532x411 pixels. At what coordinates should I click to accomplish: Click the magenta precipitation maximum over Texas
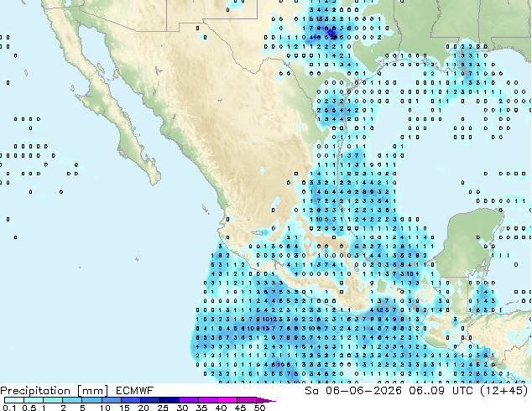[x=330, y=33]
